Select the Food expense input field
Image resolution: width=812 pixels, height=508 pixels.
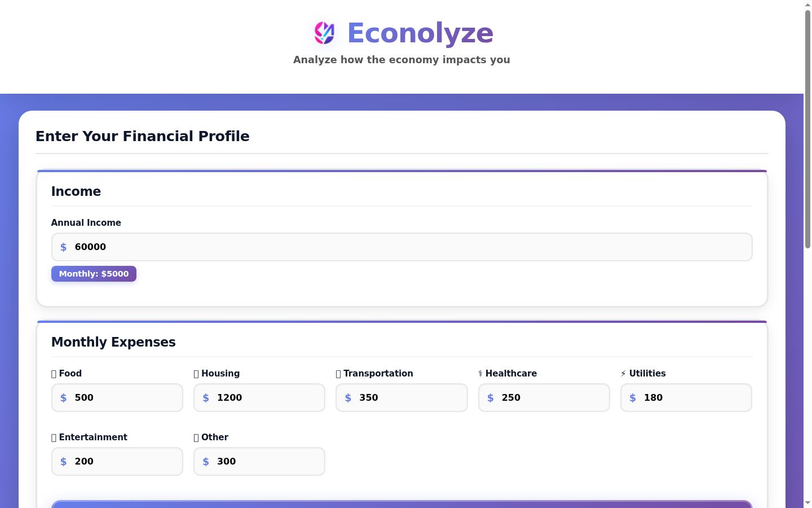pos(117,398)
